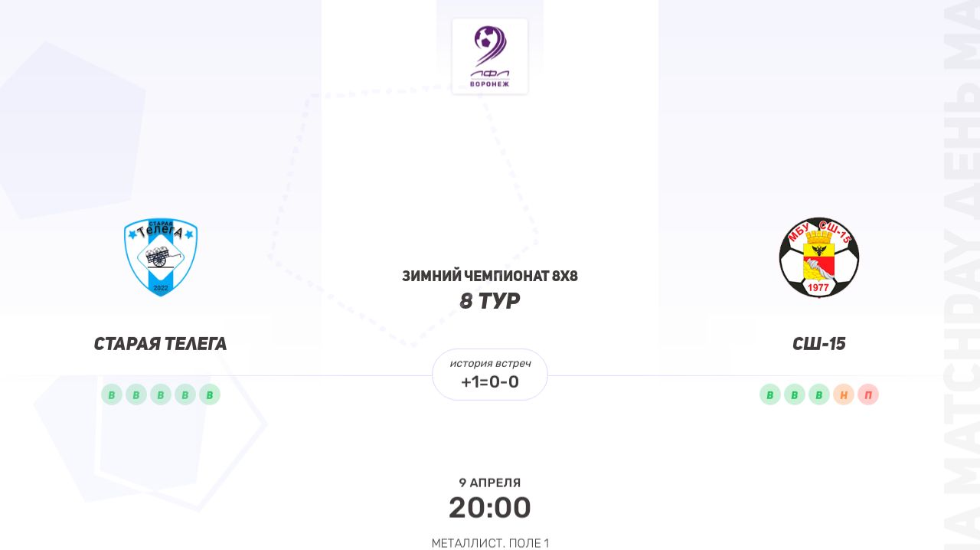Click the LFL Voronezh league logo
Viewport: 980px width, 550px height.
coord(490,57)
